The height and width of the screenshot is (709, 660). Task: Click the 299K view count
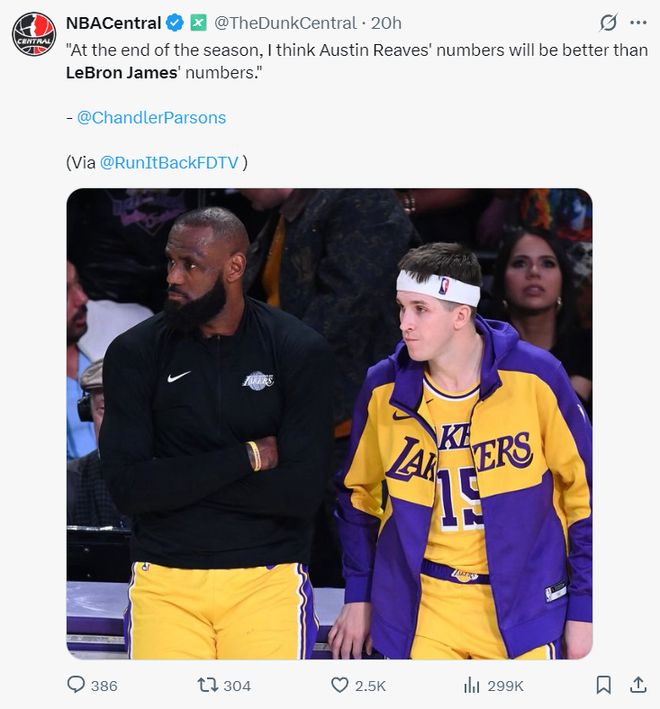tap(505, 685)
